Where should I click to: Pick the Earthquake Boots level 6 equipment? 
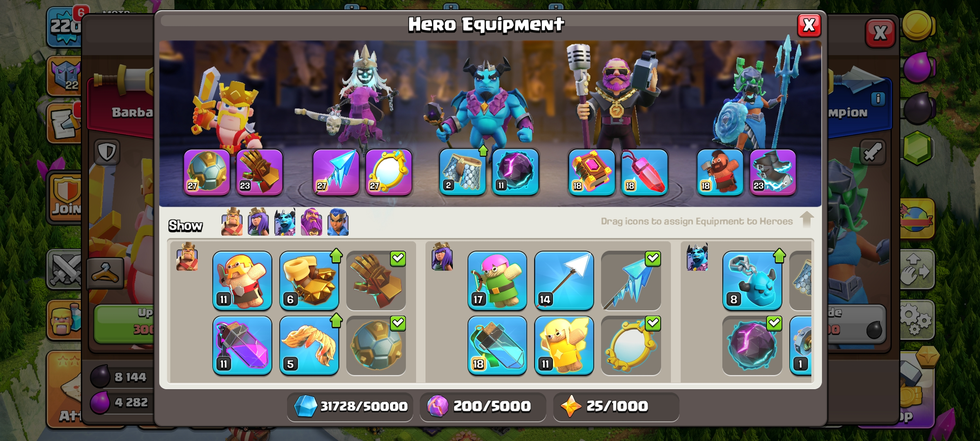pos(309,281)
